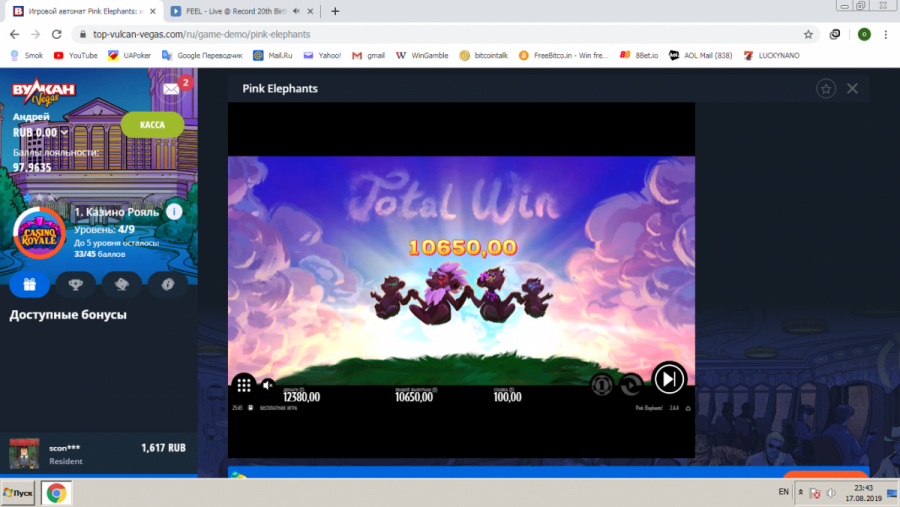
Task: Click the skip play button in game
Action: tap(669, 379)
